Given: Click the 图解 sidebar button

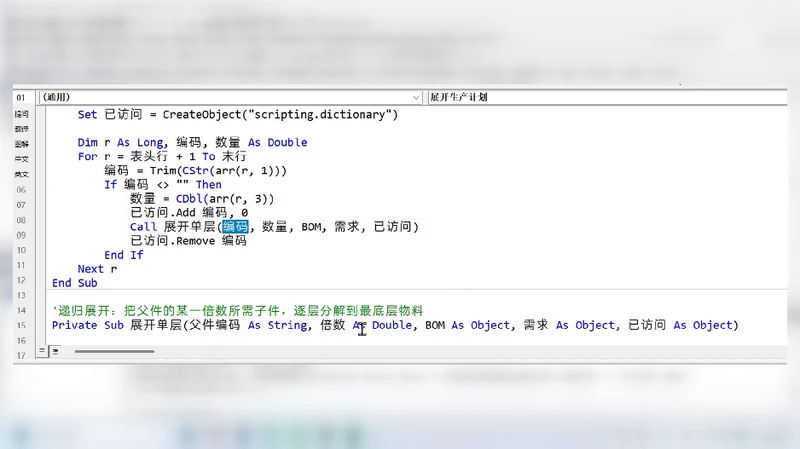Looking at the screenshot, I should (x=21, y=144).
